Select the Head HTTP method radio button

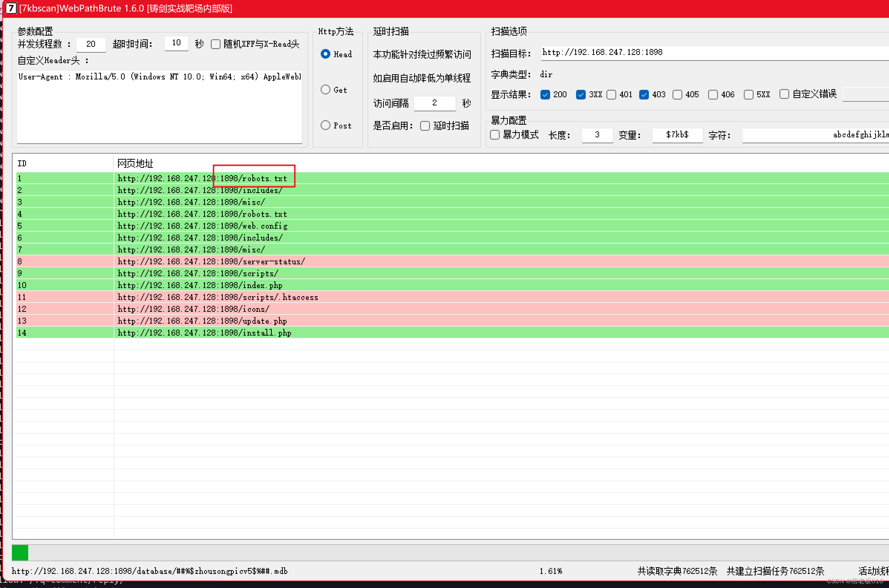(326, 54)
